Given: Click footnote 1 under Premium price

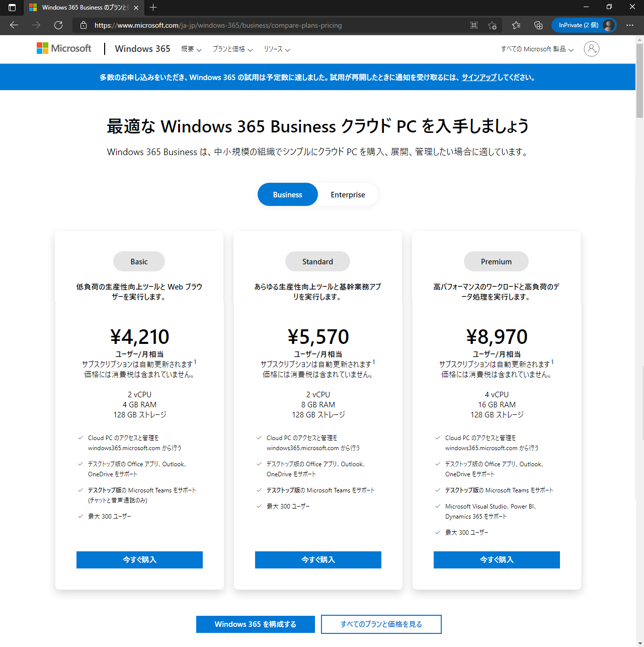Looking at the screenshot, I should coord(552,362).
